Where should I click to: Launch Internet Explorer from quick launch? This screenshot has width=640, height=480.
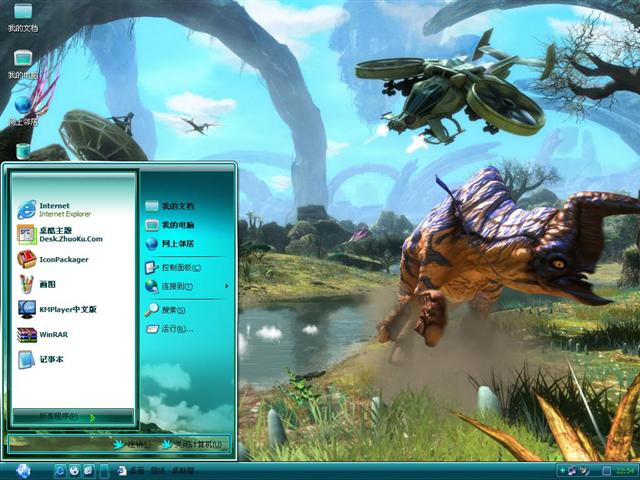tap(60, 471)
